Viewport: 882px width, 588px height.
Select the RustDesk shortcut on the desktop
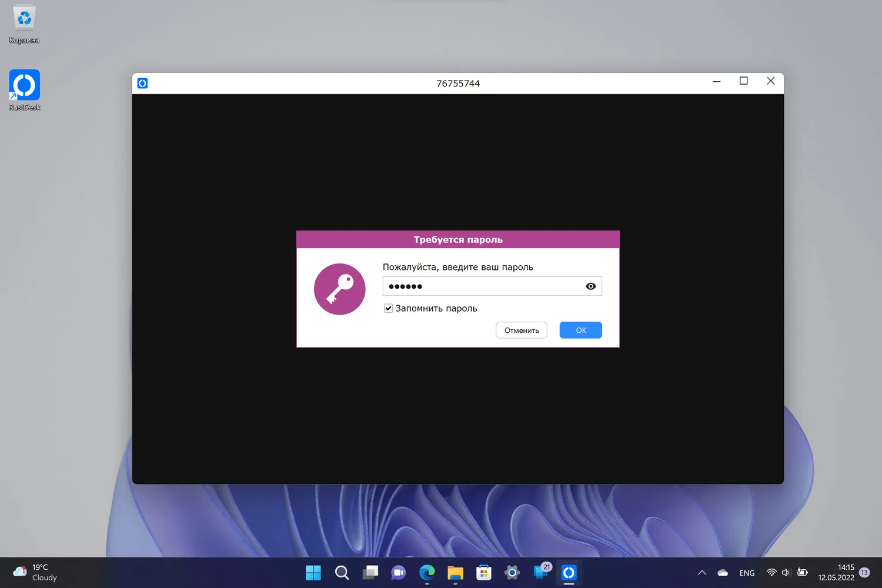[x=24, y=91]
